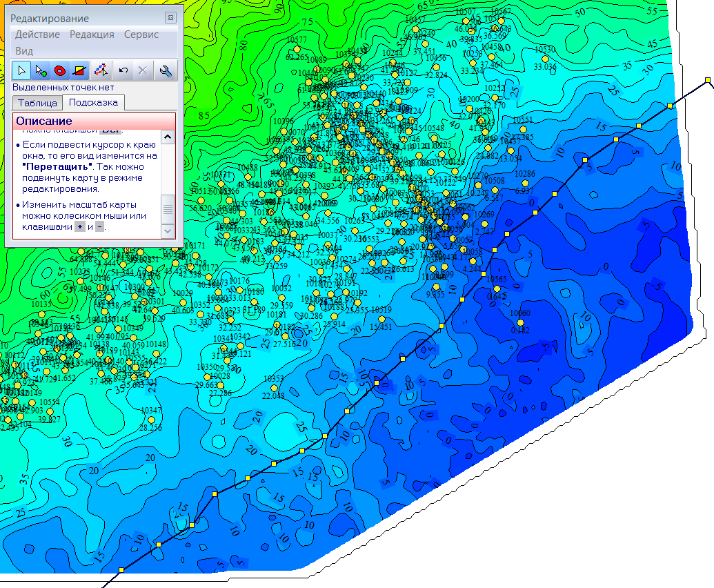Choose the red ring circle selection tool
This screenshot has width=714, height=588.
60,70
